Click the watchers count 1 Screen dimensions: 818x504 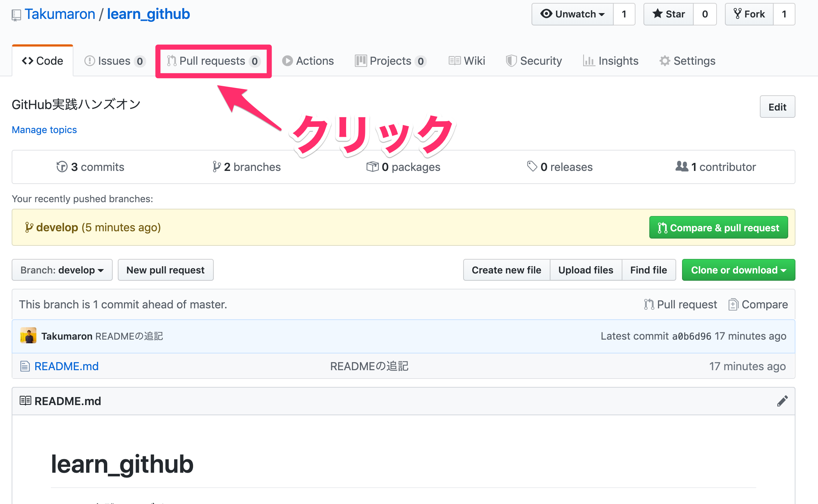point(624,14)
